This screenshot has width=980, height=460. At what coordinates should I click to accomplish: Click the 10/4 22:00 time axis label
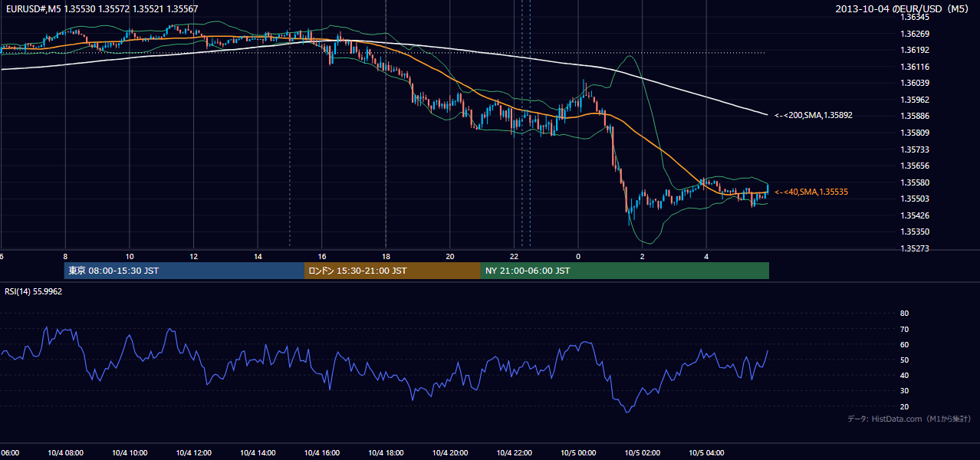click(514, 453)
